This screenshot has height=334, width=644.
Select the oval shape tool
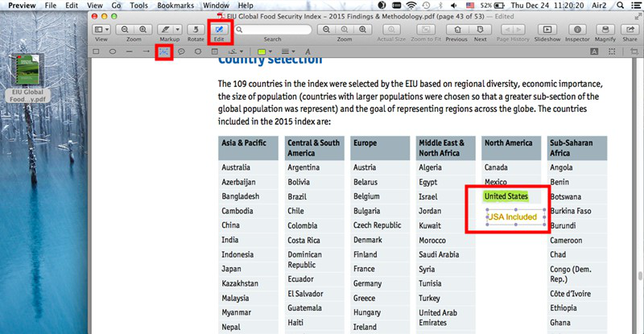[x=113, y=52]
